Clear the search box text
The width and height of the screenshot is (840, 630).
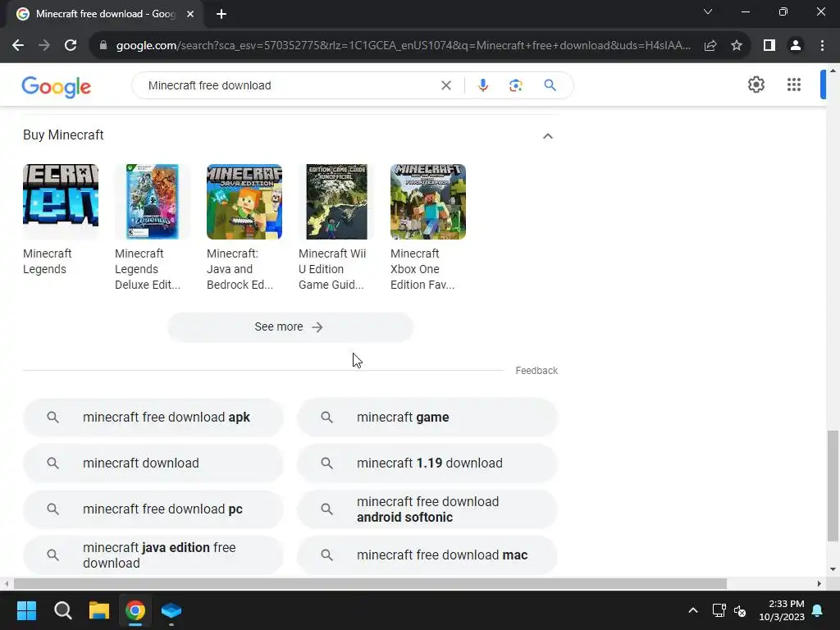(x=445, y=85)
